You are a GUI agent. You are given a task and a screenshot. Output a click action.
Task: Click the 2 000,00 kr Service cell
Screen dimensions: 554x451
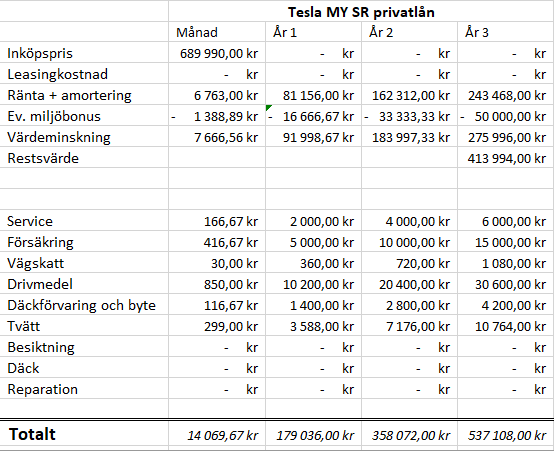[313, 221]
